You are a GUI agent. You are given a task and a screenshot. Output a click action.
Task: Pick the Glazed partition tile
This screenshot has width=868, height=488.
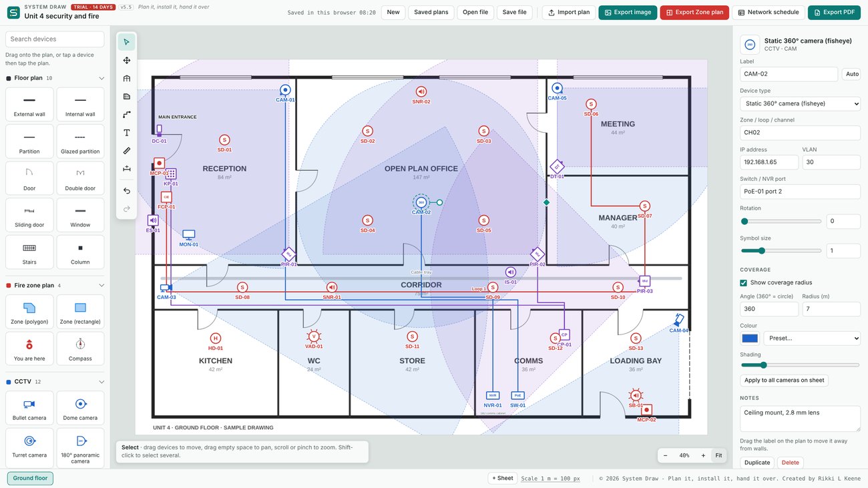click(80, 142)
